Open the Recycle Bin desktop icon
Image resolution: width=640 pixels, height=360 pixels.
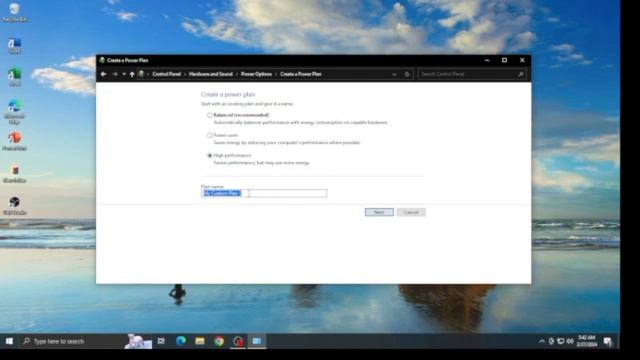coord(15,12)
